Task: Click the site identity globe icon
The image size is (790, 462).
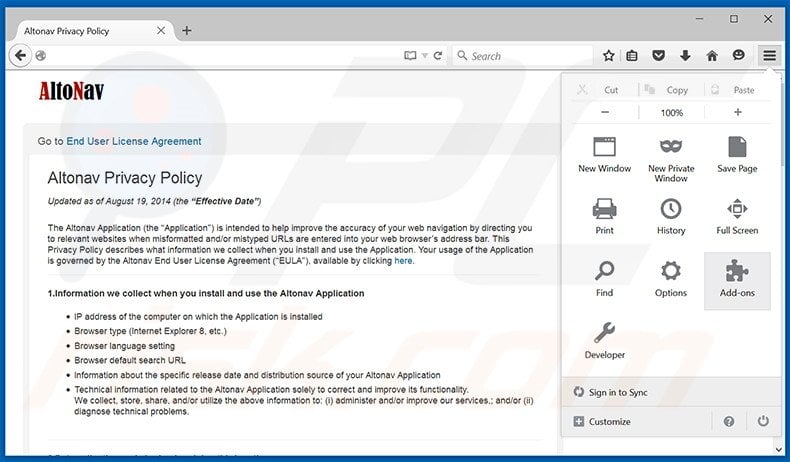Action: tap(41, 55)
